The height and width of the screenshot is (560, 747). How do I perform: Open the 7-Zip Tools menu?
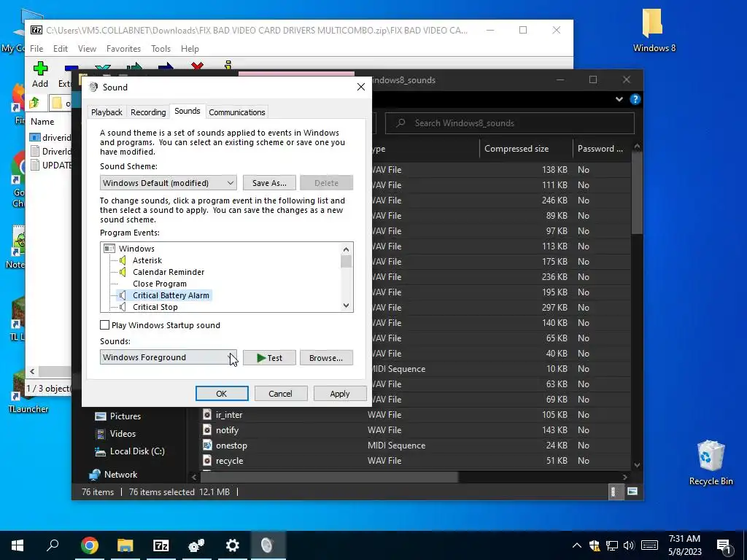(x=160, y=49)
